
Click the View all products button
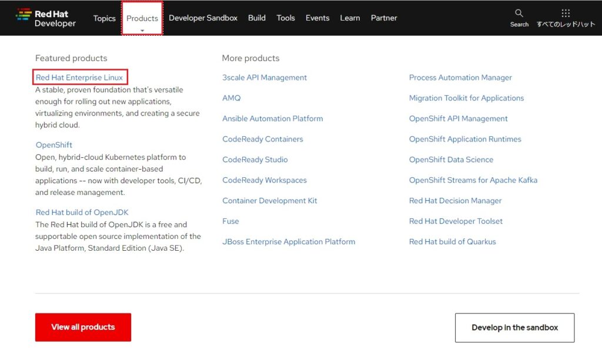pos(83,327)
